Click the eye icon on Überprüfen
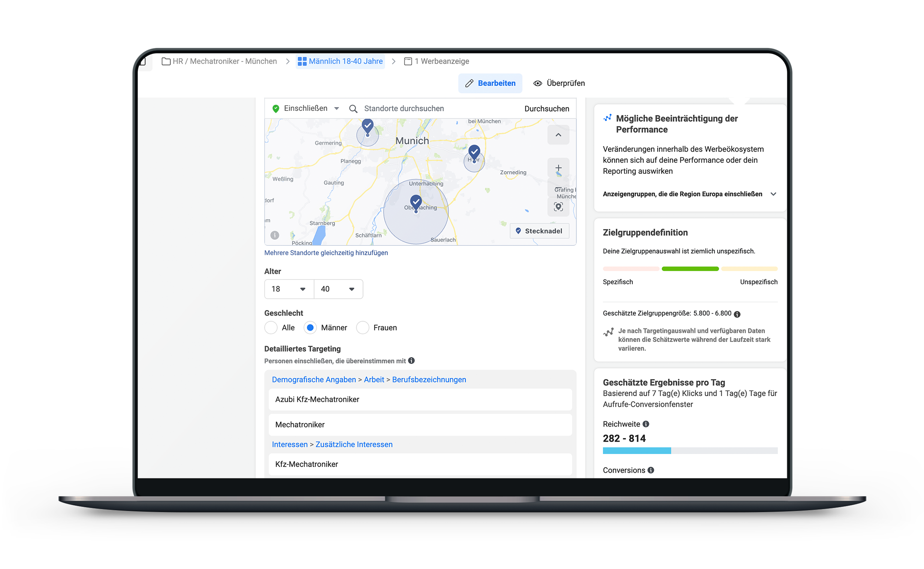 (x=537, y=83)
